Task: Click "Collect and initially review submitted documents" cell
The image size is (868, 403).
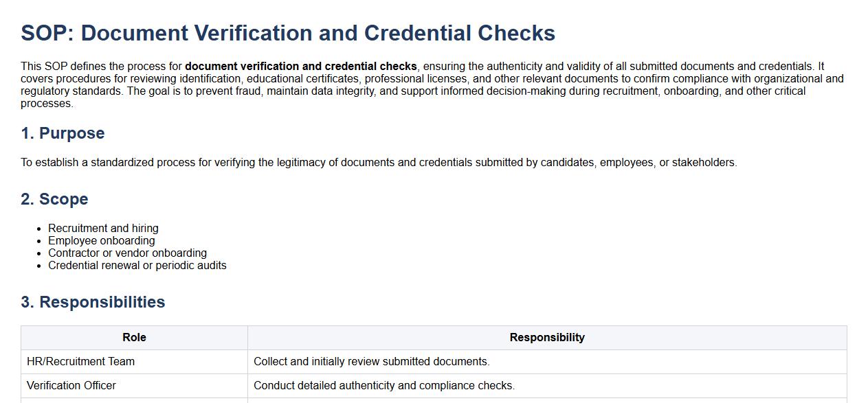Action: pyautogui.click(x=372, y=362)
